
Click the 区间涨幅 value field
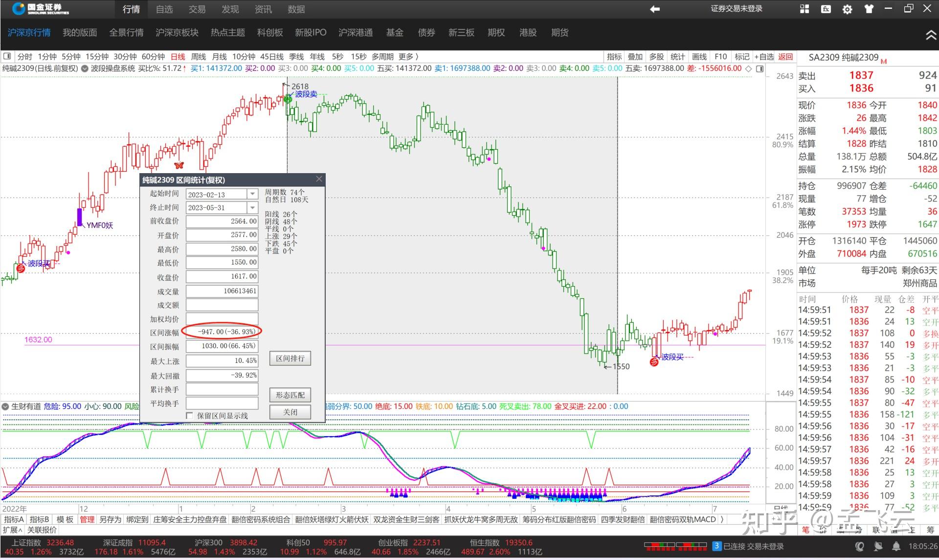[222, 332]
